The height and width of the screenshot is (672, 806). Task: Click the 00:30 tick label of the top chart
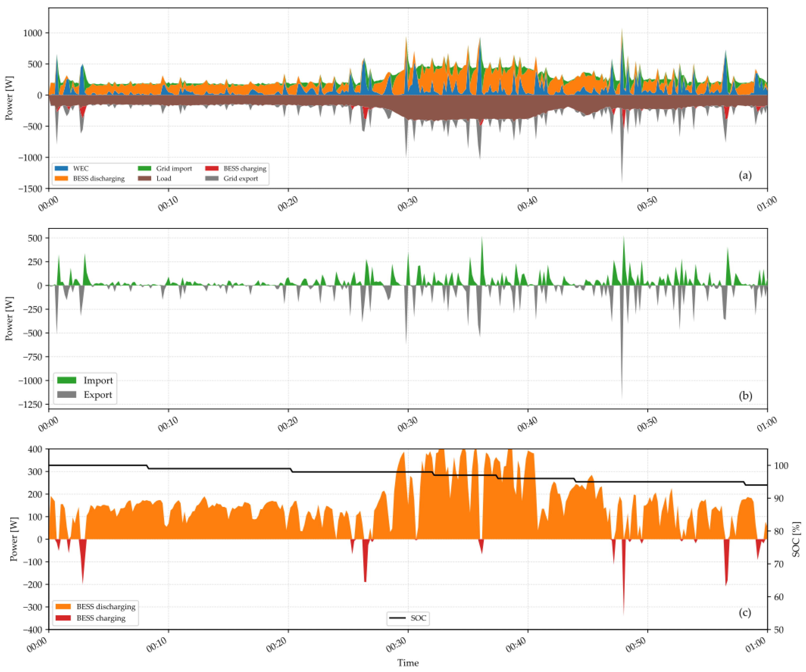(408, 204)
